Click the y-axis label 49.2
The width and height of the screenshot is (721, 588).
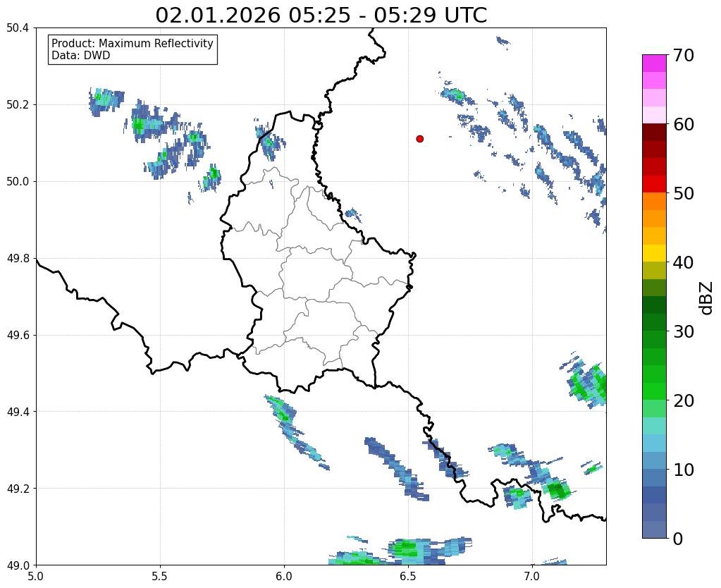[x=18, y=489]
